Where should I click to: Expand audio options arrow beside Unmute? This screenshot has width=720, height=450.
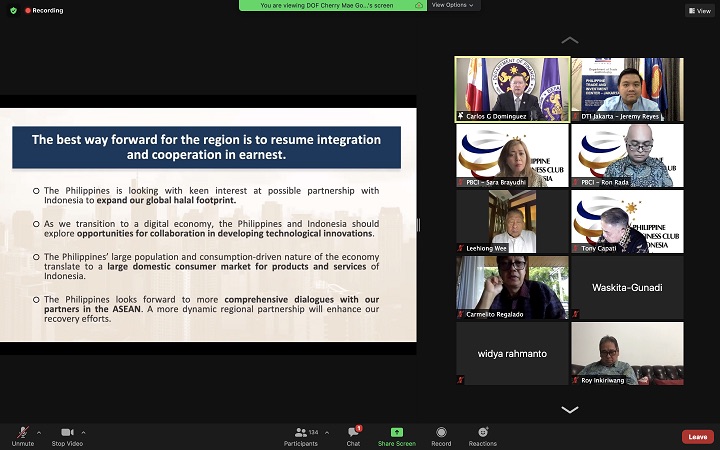coord(39,432)
